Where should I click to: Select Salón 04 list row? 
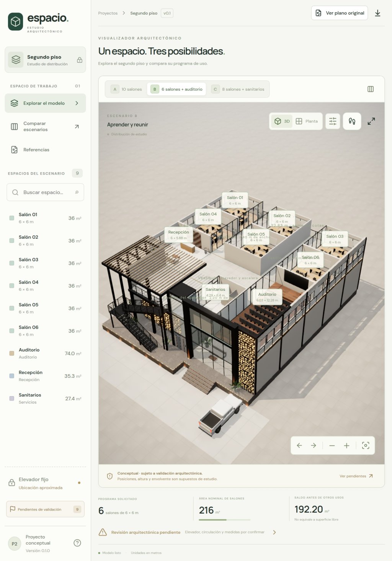pos(45,286)
